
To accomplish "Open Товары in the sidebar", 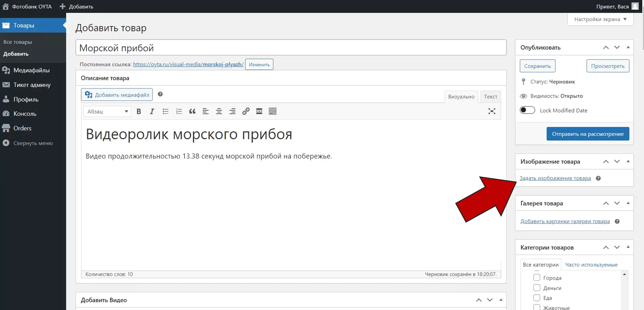I will (33, 26).
